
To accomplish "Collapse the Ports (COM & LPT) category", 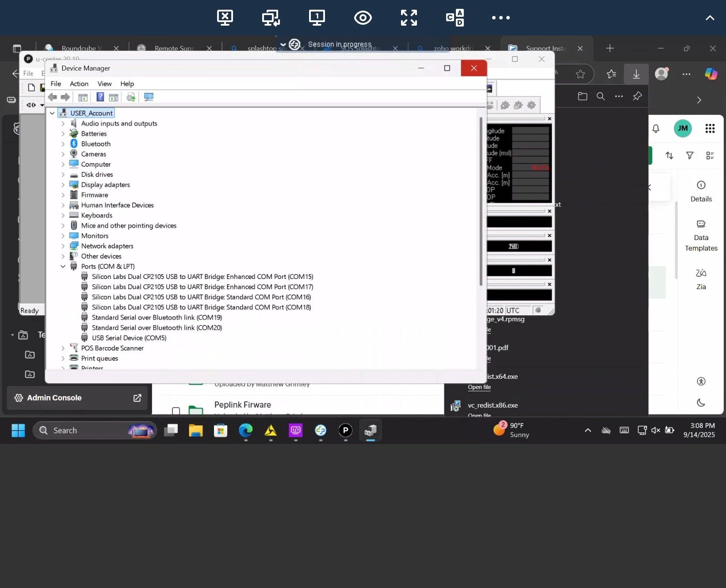I will pos(63,267).
